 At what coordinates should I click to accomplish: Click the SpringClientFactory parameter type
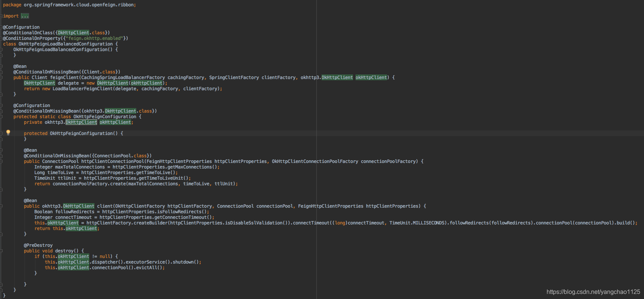(x=234, y=78)
